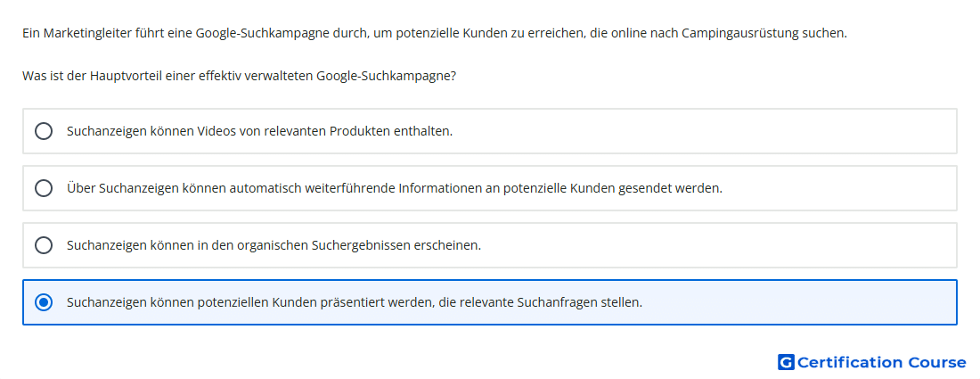980x379 pixels.
Task: Select radio button for Videos von relevanten Produkten
Action: tap(43, 131)
